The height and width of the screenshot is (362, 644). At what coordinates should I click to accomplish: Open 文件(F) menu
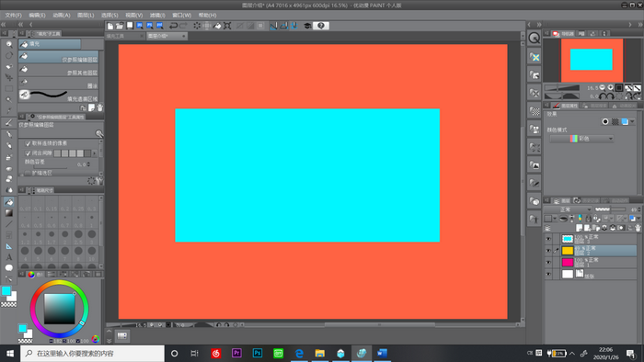coord(13,16)
